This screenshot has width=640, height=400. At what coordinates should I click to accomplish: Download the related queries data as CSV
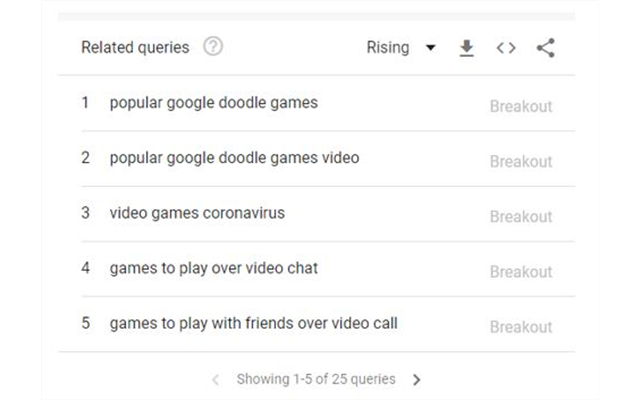[466, 48]
